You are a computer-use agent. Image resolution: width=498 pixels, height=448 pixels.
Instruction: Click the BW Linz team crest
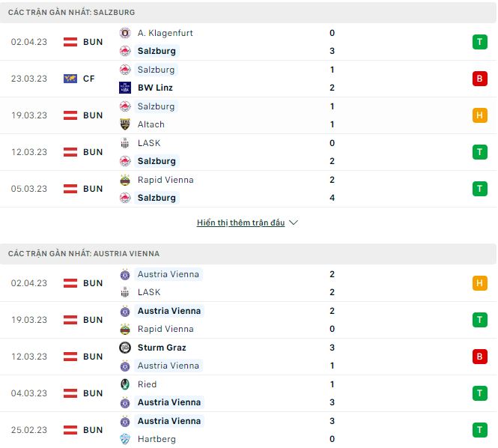(x=125, y=88)
